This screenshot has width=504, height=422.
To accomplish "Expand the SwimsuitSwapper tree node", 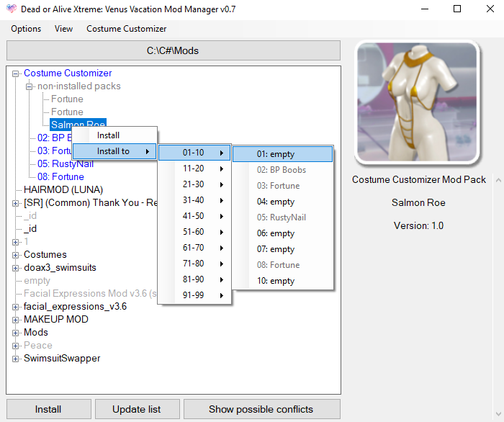I will 15,359.
